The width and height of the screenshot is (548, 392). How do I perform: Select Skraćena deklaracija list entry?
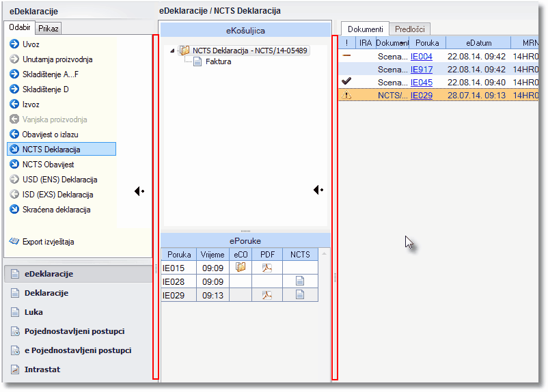(56, 210)
